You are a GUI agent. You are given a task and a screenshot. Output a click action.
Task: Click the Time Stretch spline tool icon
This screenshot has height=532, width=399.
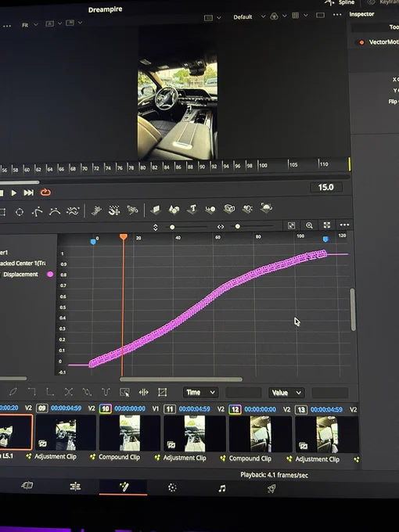click(x=143, y=393)
